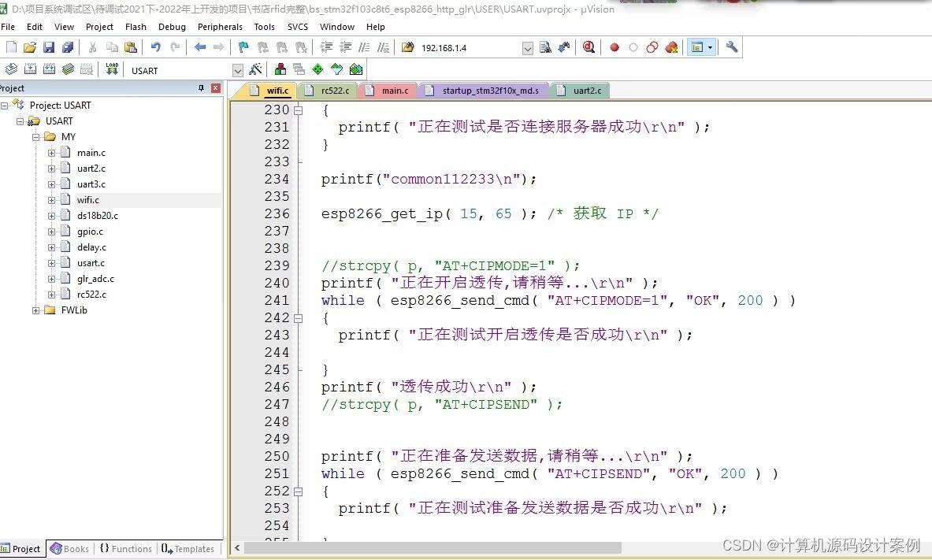932x560 pixels.
Task: Toggle a bookmark using the blue flag icon
Action: pos(243,47)
